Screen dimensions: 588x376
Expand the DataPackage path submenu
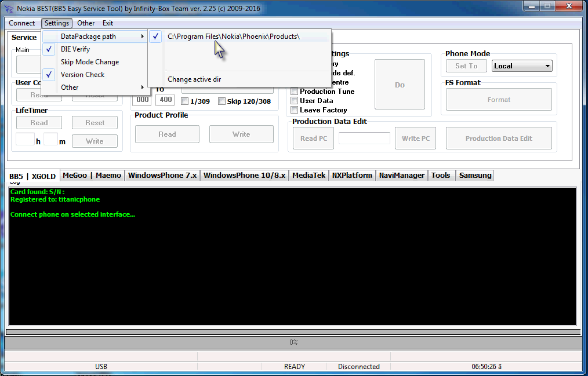[95, 36]
